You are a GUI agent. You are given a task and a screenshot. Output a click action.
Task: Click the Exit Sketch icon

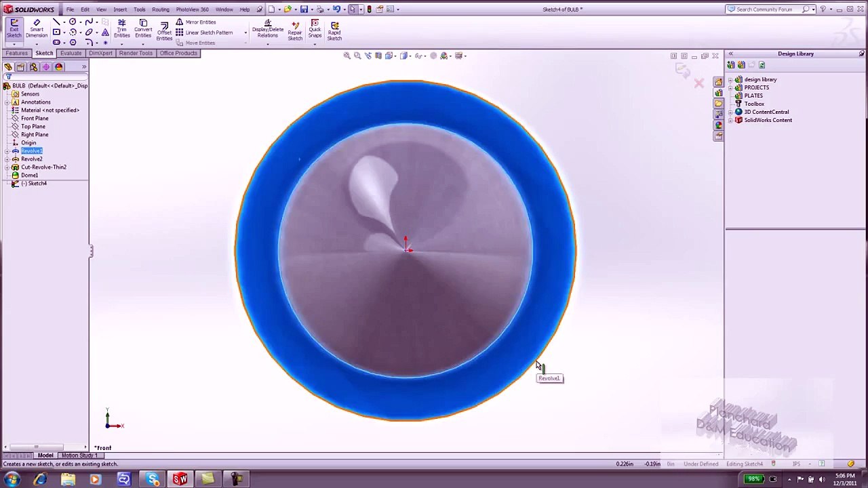point(14,28)
